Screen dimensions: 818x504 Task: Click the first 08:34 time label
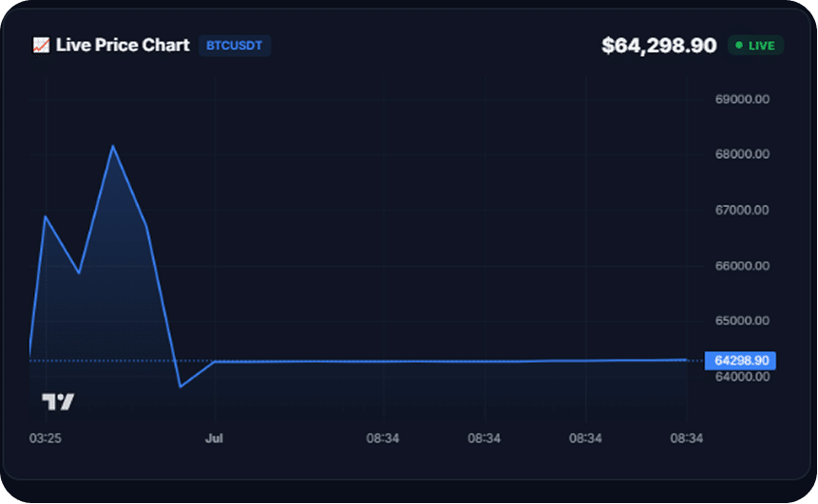point(382,439)
